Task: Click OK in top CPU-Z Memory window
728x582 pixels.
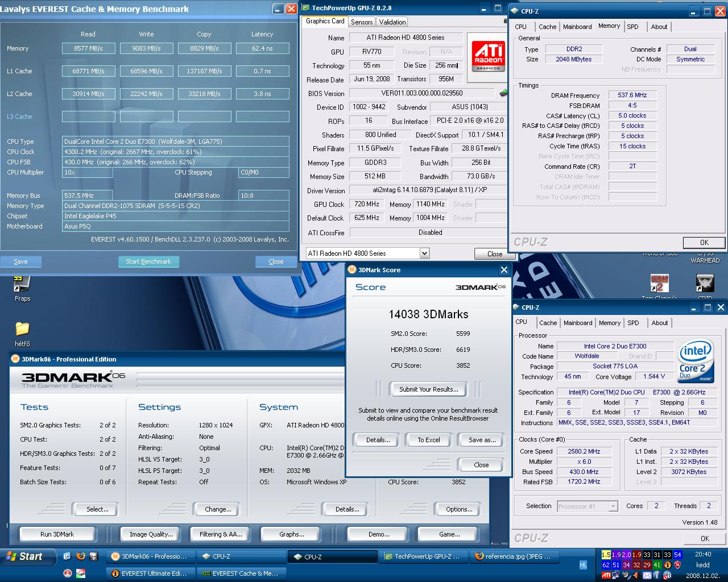Action: tap(704, 242)
